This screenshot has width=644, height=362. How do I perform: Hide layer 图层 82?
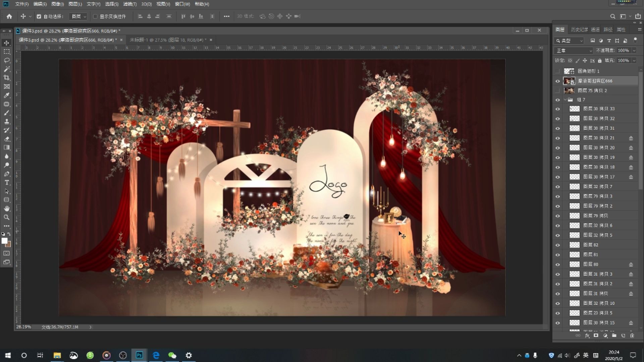click(557, 245)
